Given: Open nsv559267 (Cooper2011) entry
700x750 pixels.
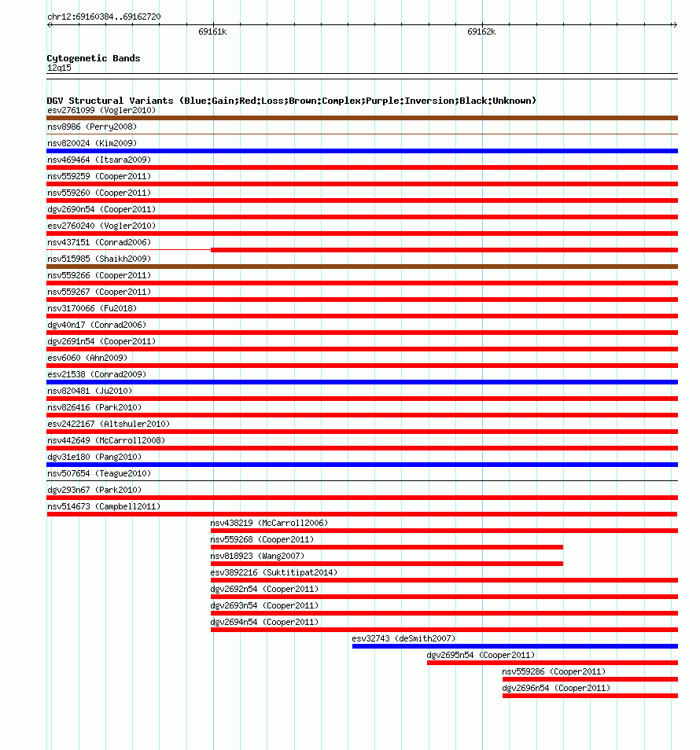Looking at the screenshot, I should (99, 292).
